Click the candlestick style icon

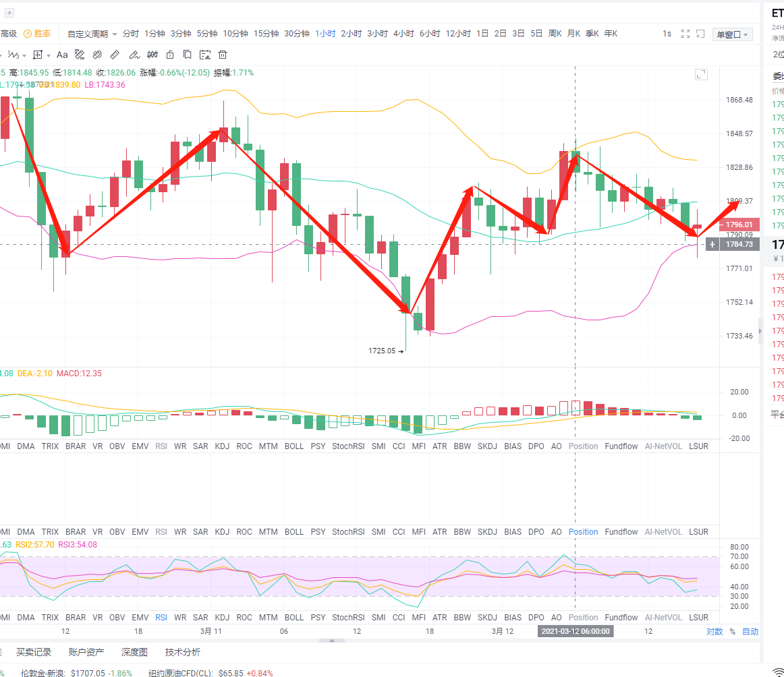click(152, 55)
